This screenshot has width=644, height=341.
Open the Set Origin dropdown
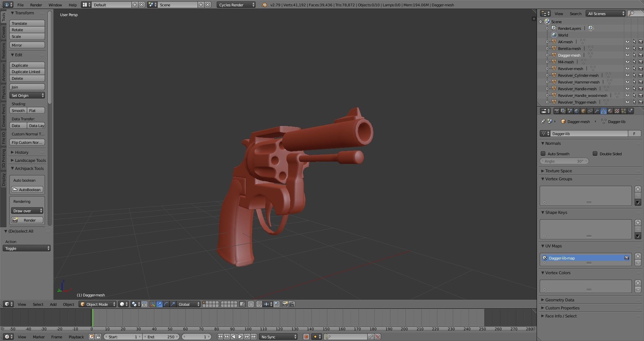pos(27,96)
